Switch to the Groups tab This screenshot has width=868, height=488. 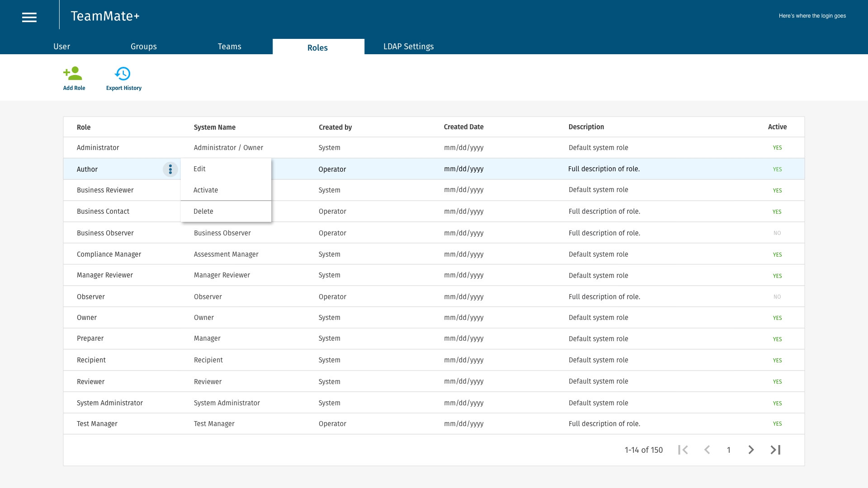pyautogui.click(x=143, y=47)
